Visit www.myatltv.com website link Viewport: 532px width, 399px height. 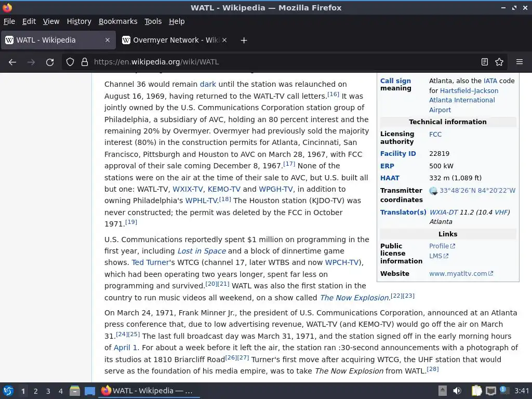click(461, 274)
